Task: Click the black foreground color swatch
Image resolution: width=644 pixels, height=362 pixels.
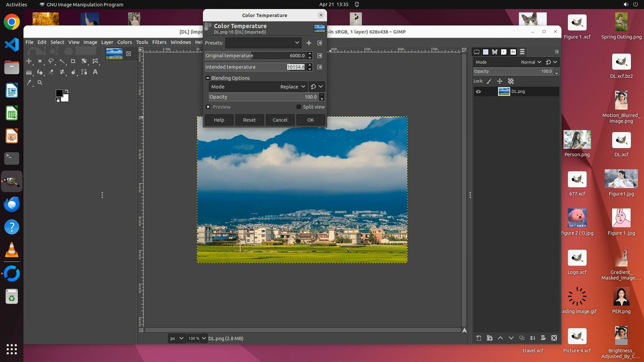Action: (x=59, y=93)
